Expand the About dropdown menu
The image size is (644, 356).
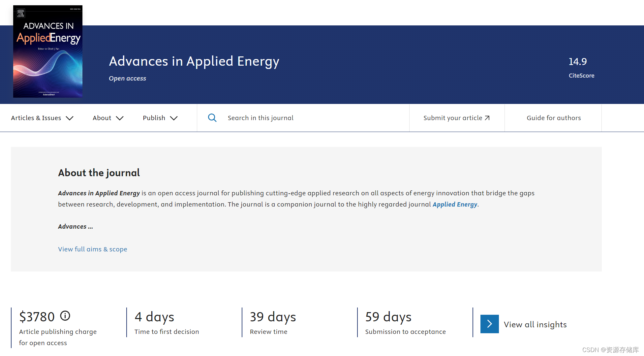108,118
